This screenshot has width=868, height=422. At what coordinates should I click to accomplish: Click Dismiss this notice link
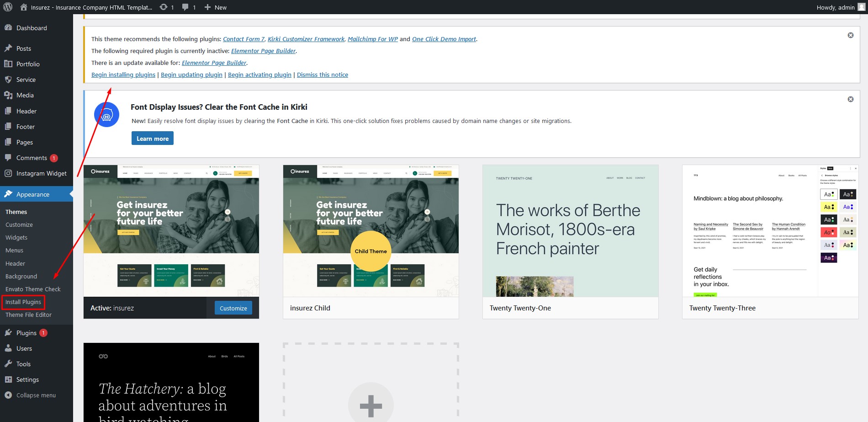tap(323, 75)
